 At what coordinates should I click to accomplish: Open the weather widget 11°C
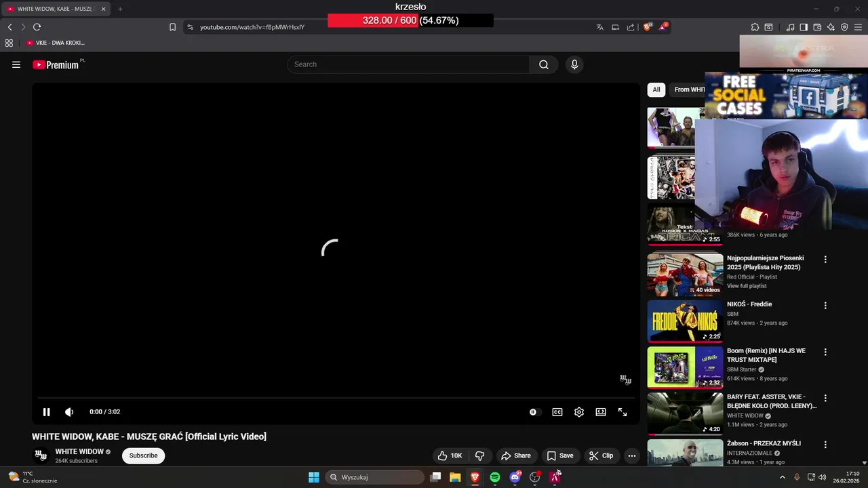click(33, 477)
